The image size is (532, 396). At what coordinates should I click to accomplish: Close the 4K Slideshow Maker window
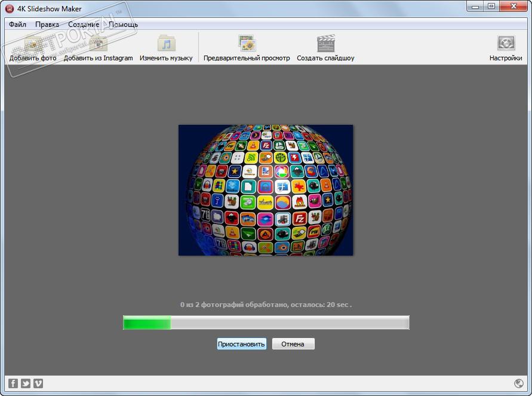tap(513, 7)
